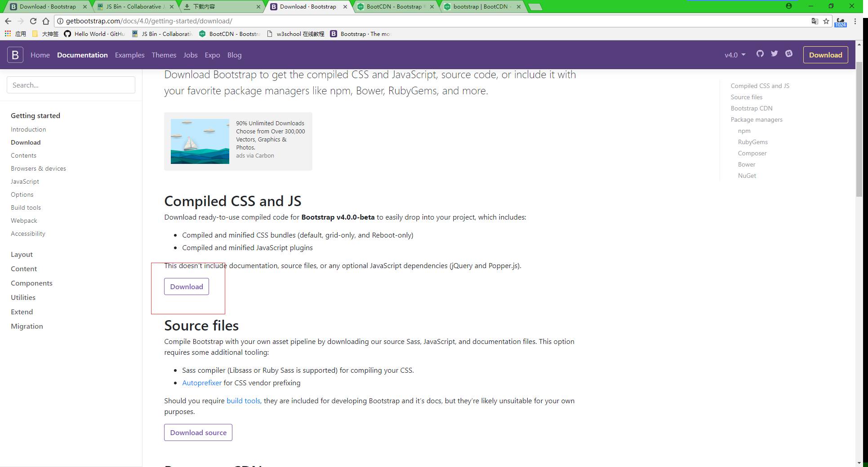868x467 pixels.
Task: Open Examples in navbar
Action: coord(129,55)
